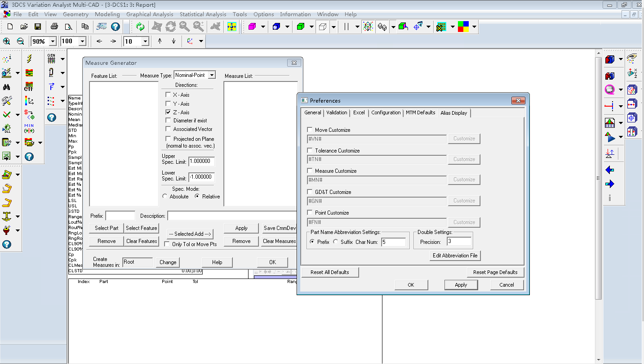This screenshot has height=364, width=644.
Task: Open the step value 10 dropdown
Action: coord(145,41)
